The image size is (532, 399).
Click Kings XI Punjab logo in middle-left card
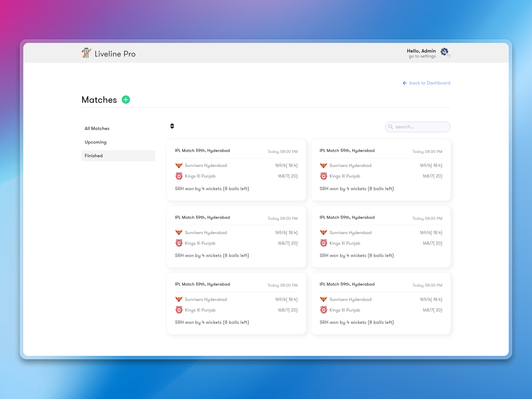pyautogui.click(x=179, y=243)
